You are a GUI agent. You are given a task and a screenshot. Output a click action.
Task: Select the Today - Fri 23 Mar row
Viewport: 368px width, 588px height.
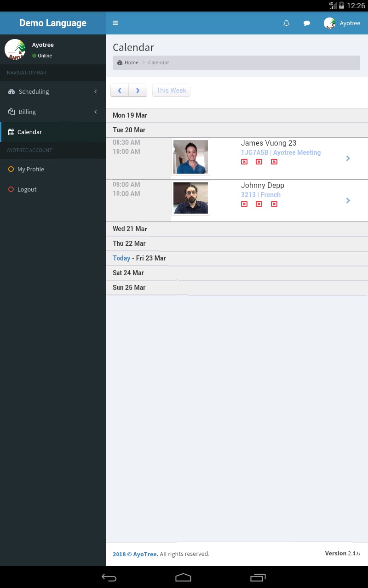point(237,258)
